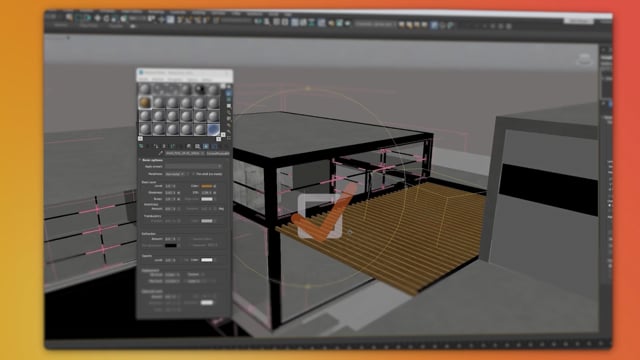
Task: Toggle Angle Snap in the main toolbar
Action: 188,20
